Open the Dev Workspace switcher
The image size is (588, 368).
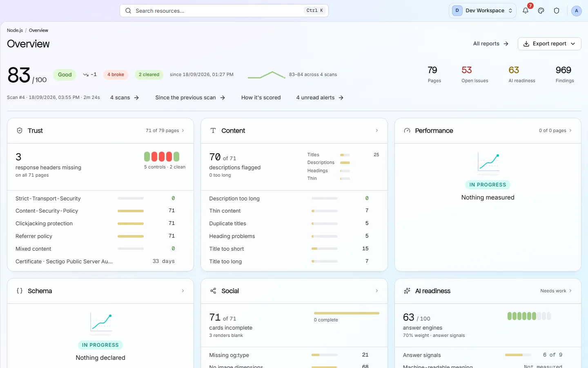tap(483, 11)
